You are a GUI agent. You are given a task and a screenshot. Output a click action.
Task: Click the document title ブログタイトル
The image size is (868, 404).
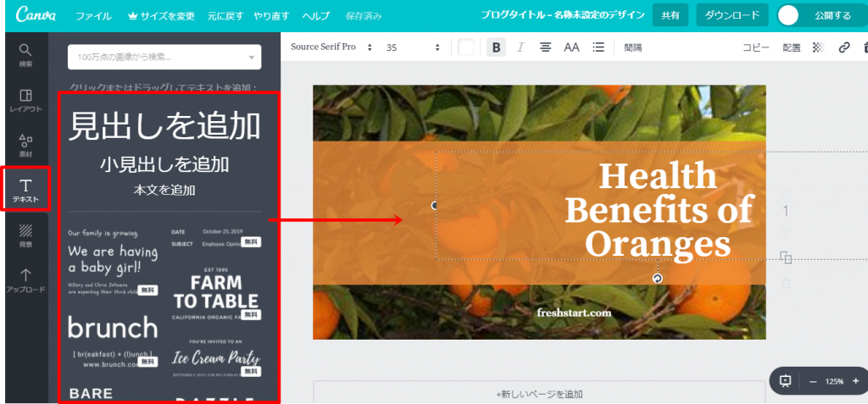coord(563,15)
